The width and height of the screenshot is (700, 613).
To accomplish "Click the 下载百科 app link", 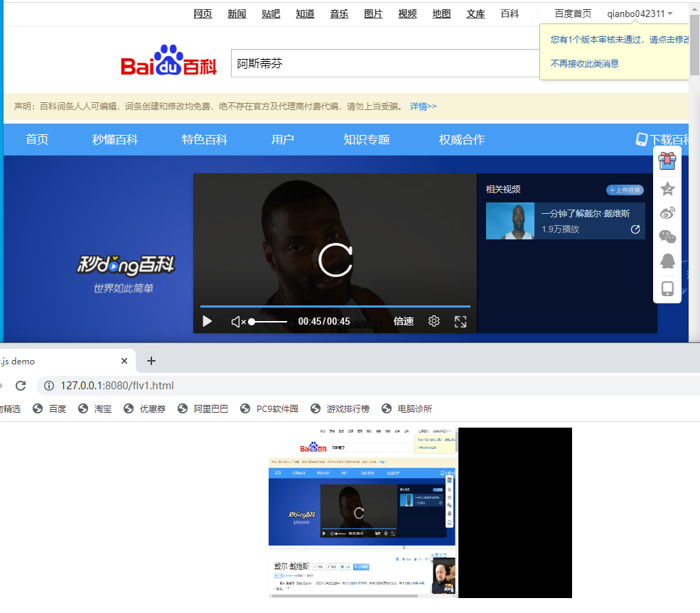I will point(662,140).
